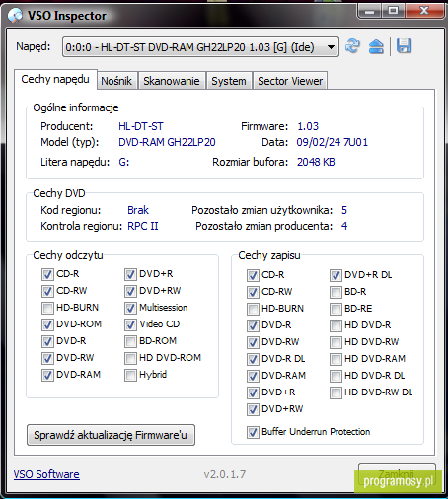Toggle DVD-RAM checkbox under Cechy zapisu

(x=253, y=376)
